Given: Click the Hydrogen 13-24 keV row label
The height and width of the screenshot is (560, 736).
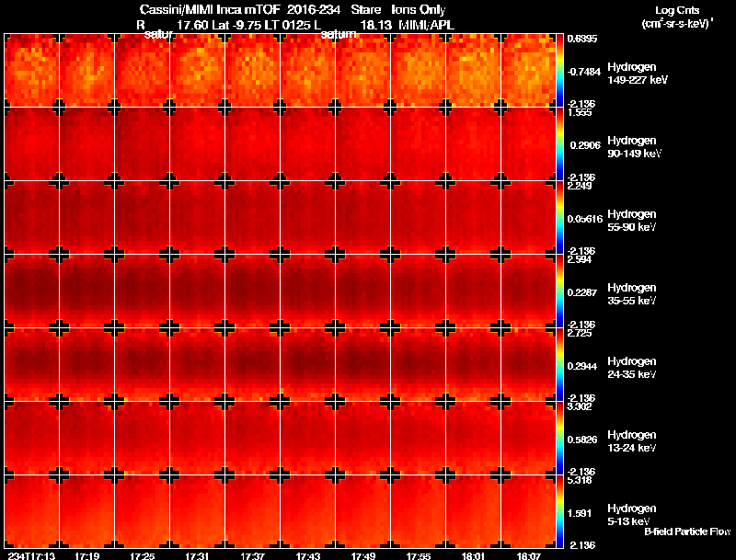Looking at the screenshot, I should [632, 441].
